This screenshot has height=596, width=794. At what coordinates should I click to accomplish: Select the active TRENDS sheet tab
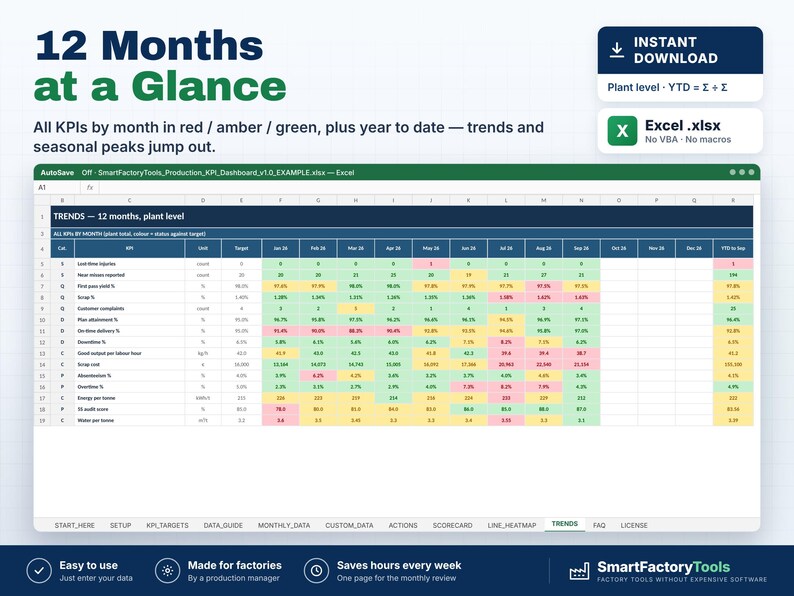565,524
